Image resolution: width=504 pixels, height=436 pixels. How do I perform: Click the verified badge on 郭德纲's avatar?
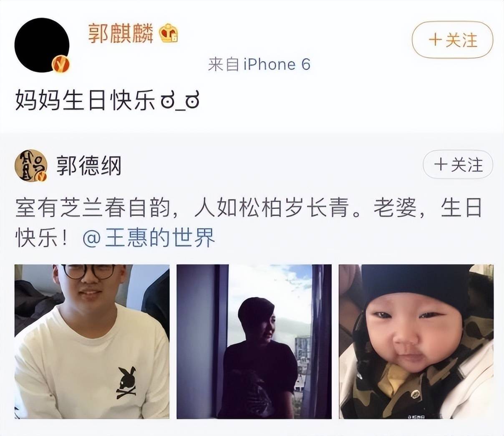[42, 177]
